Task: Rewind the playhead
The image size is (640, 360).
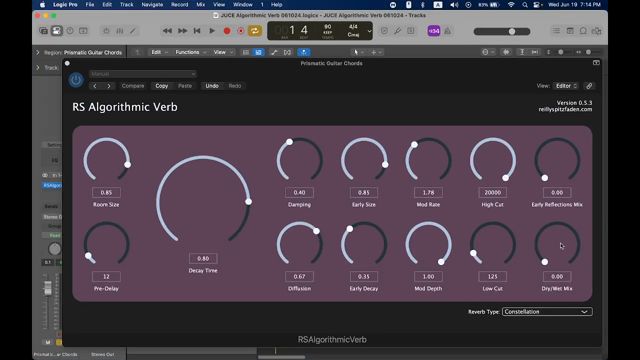Action: pos(167,31)
